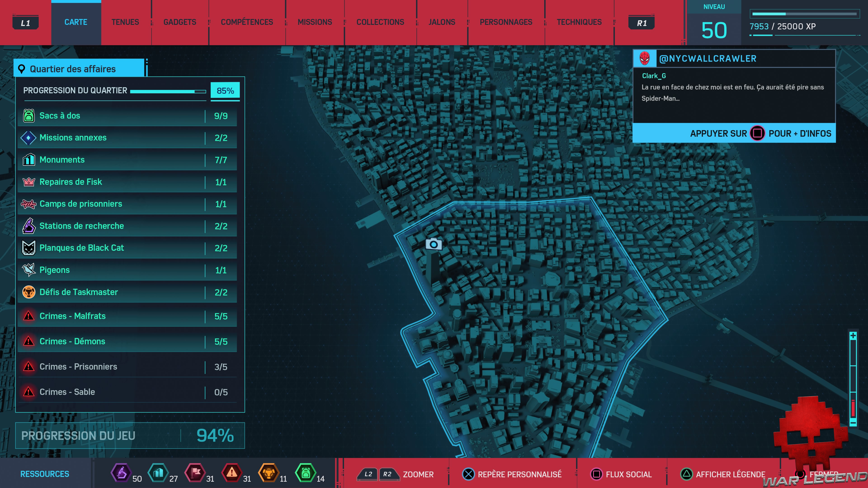
Task: Open the Tenues tab
Action: tap(125, 22)
